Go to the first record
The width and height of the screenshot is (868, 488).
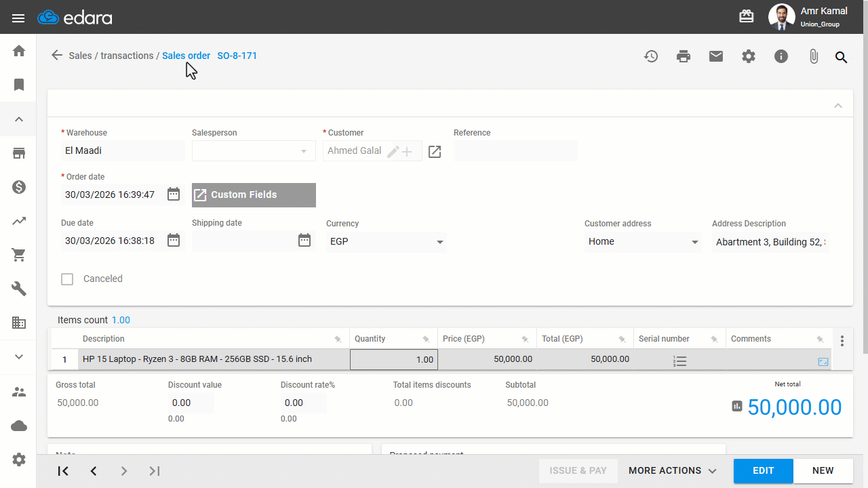click(x=63, y=471)
